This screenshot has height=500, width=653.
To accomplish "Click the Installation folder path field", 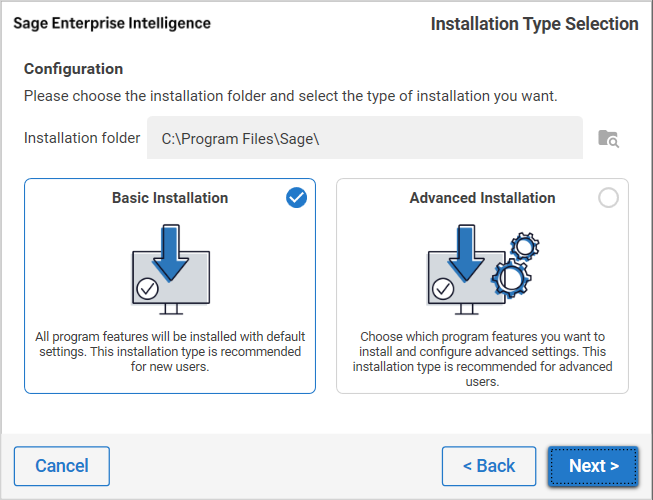I will 364,138.
